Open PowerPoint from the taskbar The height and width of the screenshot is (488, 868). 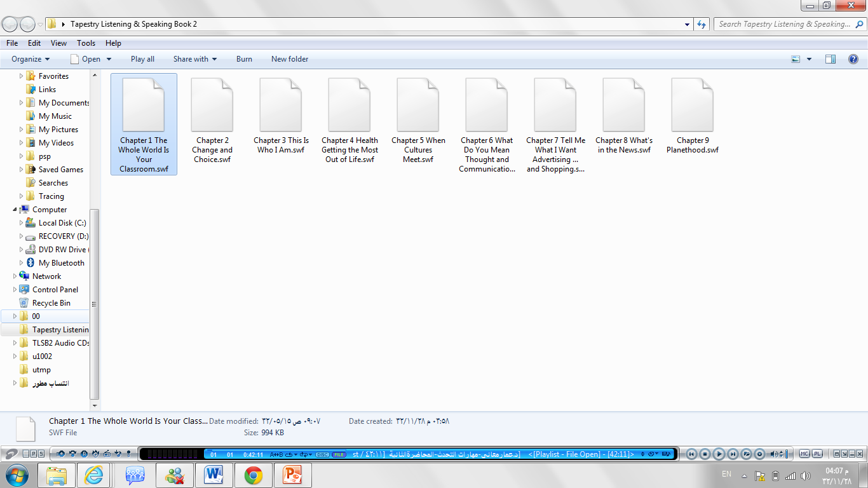pyautogui.click(x=293, y=475)
